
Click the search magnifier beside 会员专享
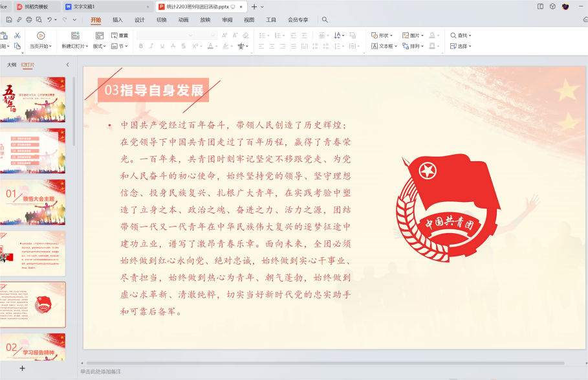tap(325, 20)
